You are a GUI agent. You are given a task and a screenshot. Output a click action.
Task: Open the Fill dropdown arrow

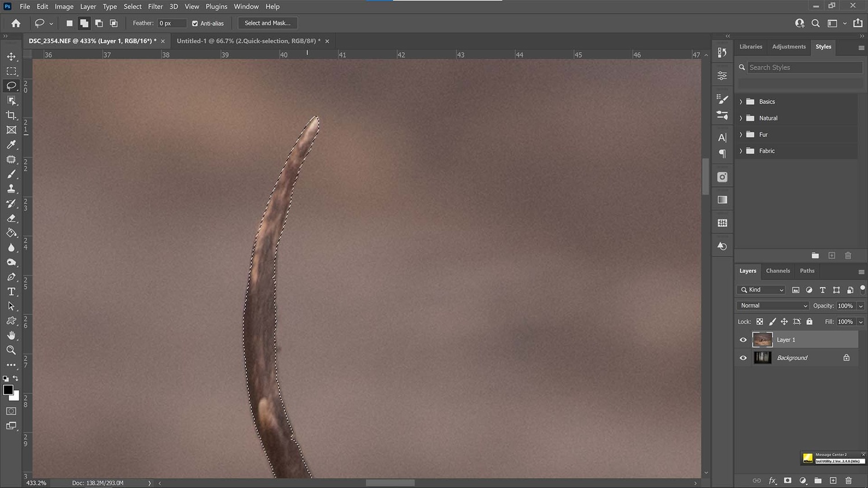(860, 322)
